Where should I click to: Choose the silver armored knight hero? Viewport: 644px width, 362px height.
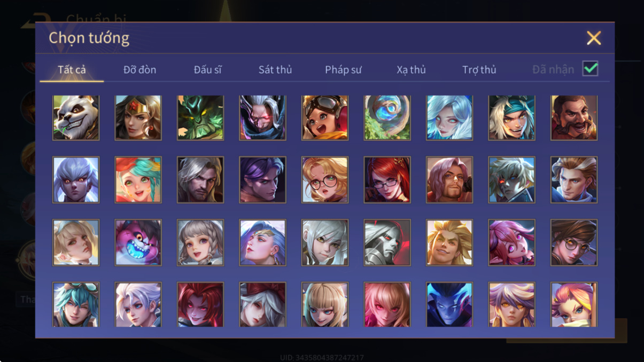pos(387,242)
